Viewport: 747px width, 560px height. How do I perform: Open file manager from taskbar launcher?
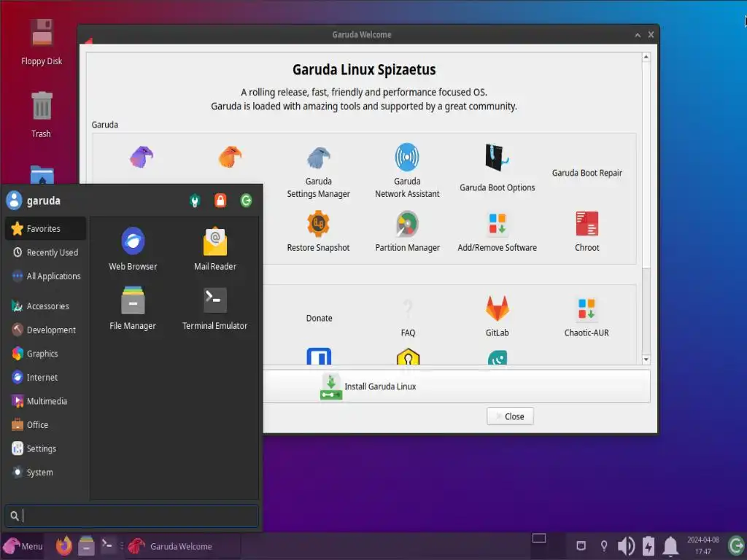pyautogui.click(x=86, y=545)
